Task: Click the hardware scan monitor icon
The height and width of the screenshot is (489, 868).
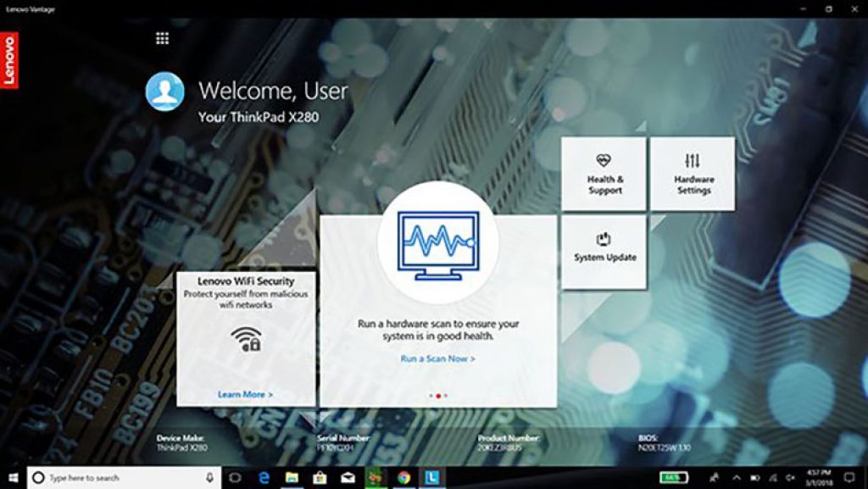Action: click(x=438, y=245)
